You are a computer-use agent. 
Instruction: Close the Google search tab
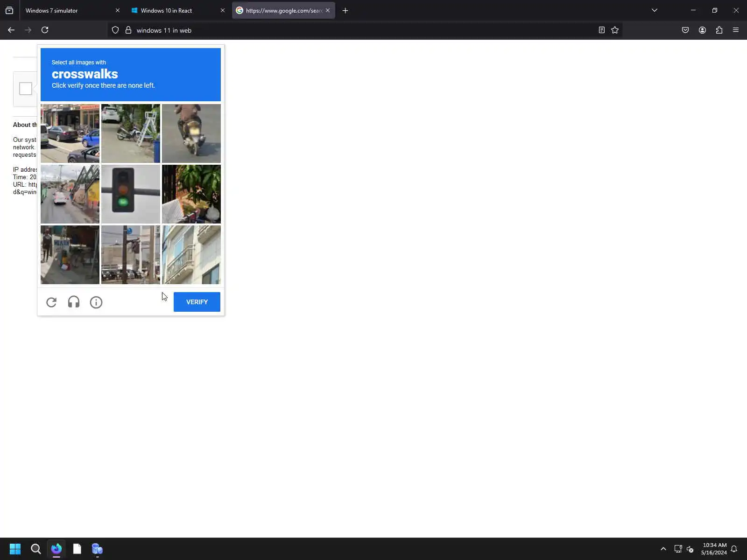point(328,10)
